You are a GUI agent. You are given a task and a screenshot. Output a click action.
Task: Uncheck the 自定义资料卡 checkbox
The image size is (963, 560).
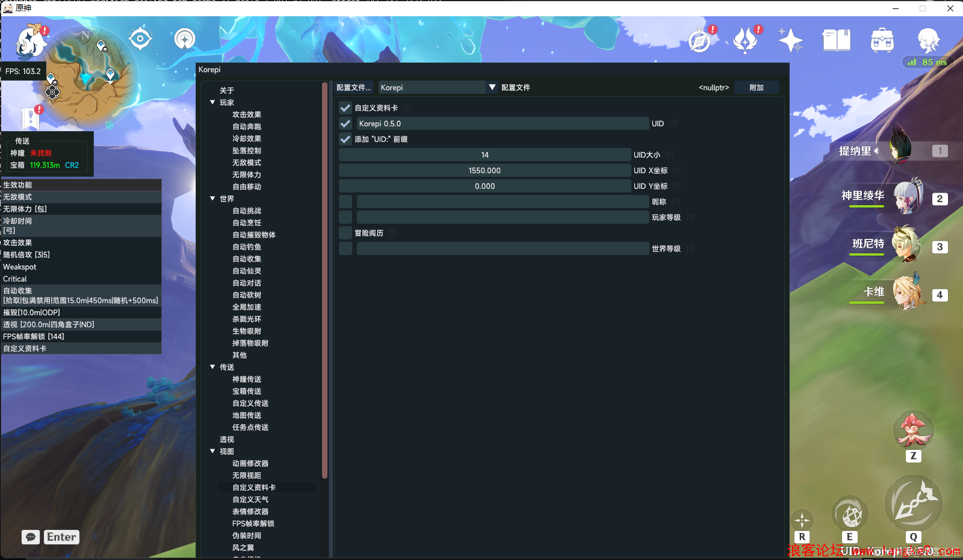pyautogui.click(x=345, y=108)
